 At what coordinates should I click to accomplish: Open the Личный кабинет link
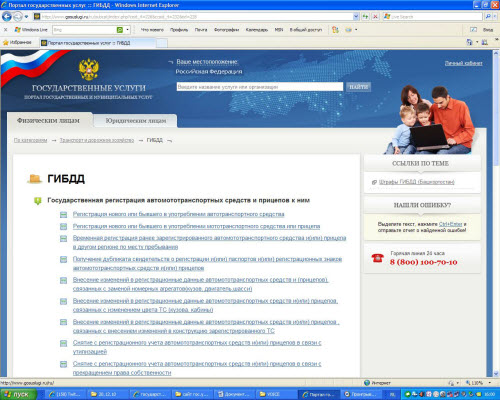463,63
